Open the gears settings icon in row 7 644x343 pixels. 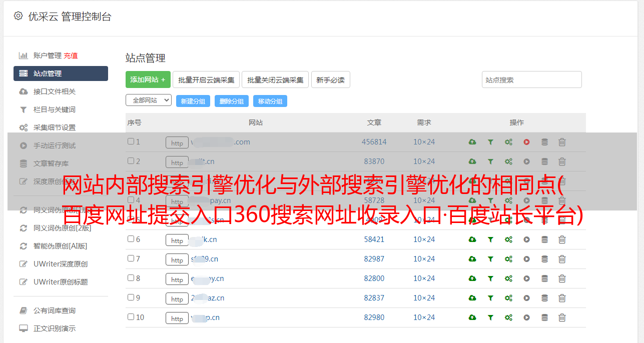coord(508,259)
